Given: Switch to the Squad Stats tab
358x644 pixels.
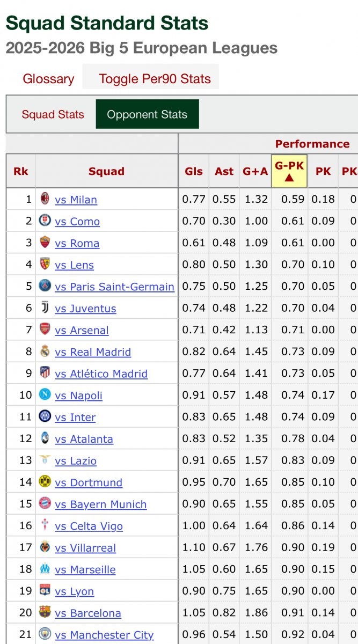Looking at the screenshot, I should tap(53, 114).
